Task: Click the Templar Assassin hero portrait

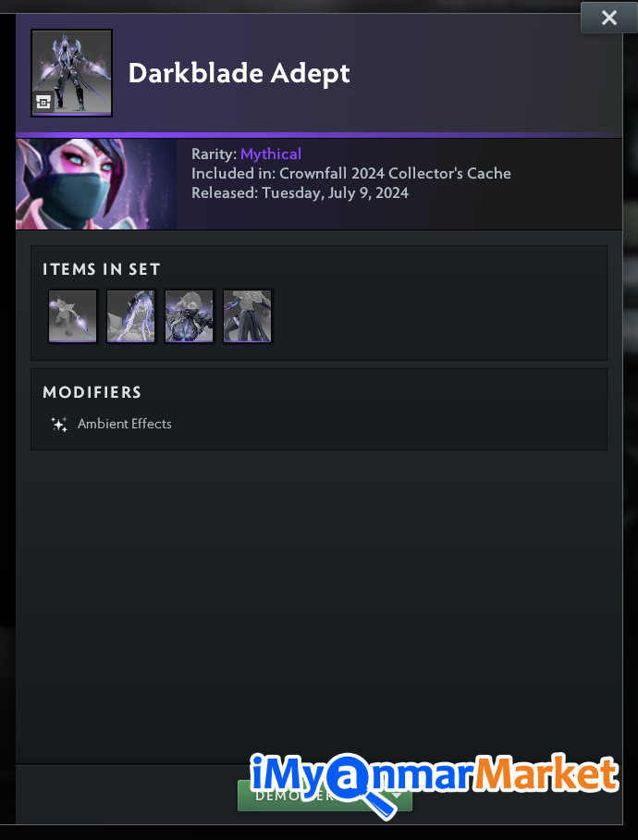Action: 96,184
